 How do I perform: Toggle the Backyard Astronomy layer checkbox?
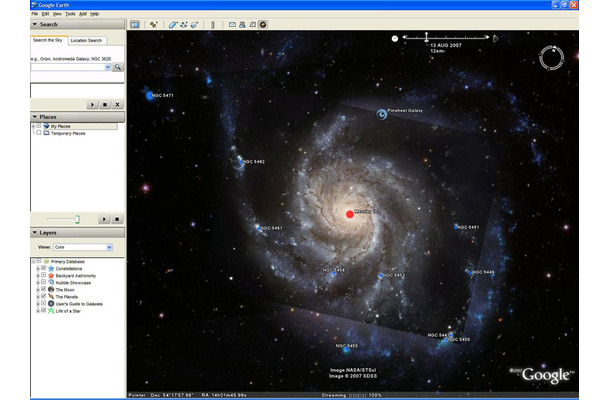tap(44, 275)
